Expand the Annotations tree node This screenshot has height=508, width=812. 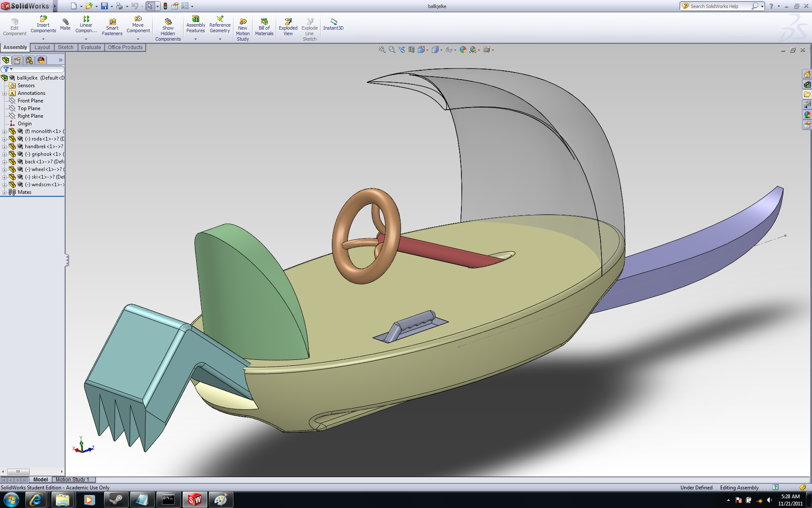pyautogui.click(x=4, y=94)
